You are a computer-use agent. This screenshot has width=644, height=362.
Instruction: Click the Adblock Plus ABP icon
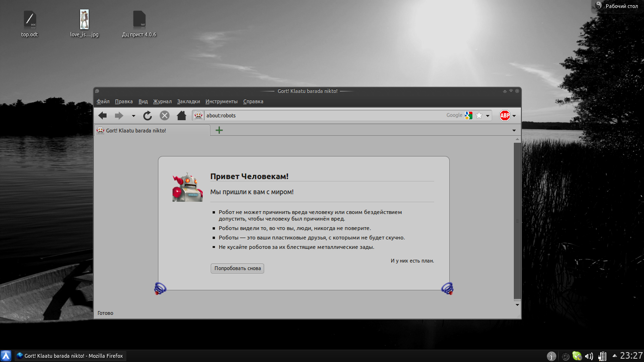505,115
